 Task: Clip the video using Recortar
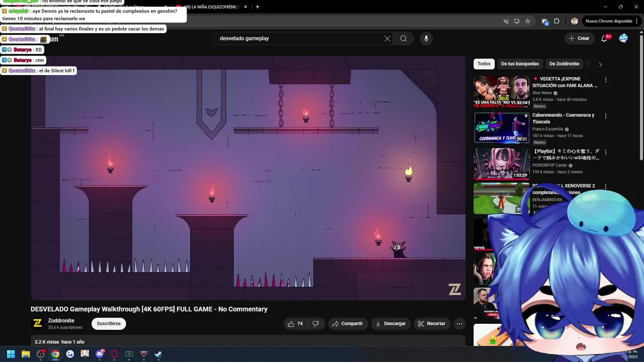(x=432, y=324)
